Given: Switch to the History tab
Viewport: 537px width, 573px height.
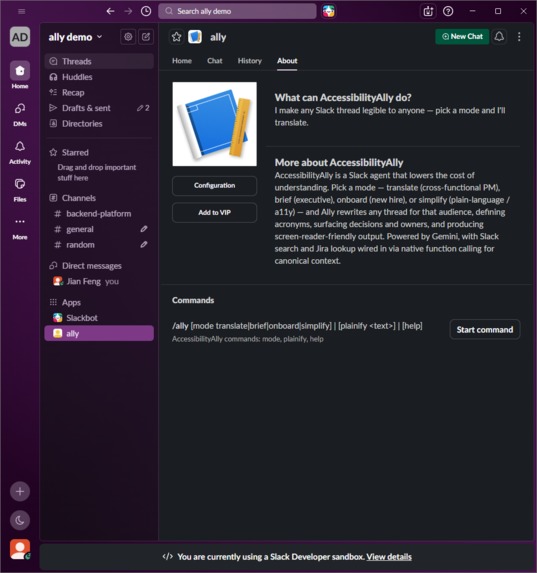Looking at the screenshot, I should 250,61.
